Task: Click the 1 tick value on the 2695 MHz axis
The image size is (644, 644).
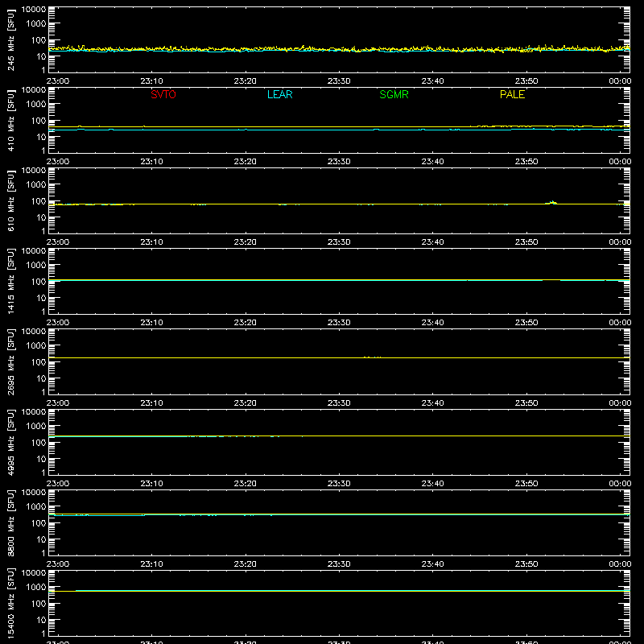Action: point(43,392)
